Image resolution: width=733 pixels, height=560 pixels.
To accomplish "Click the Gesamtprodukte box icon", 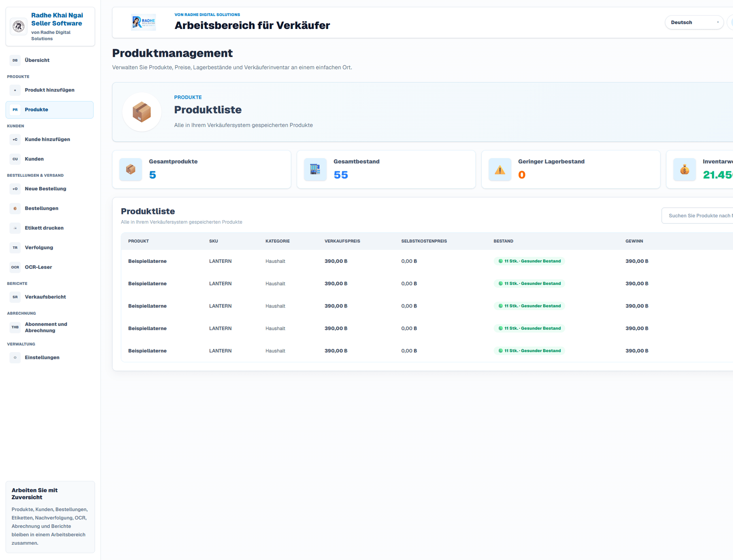I will coord(131,169).
